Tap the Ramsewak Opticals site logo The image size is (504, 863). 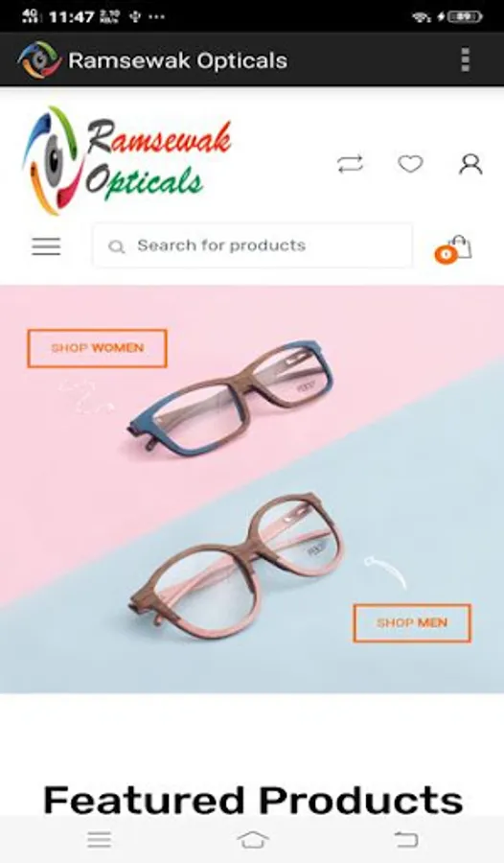click(126, 160)
